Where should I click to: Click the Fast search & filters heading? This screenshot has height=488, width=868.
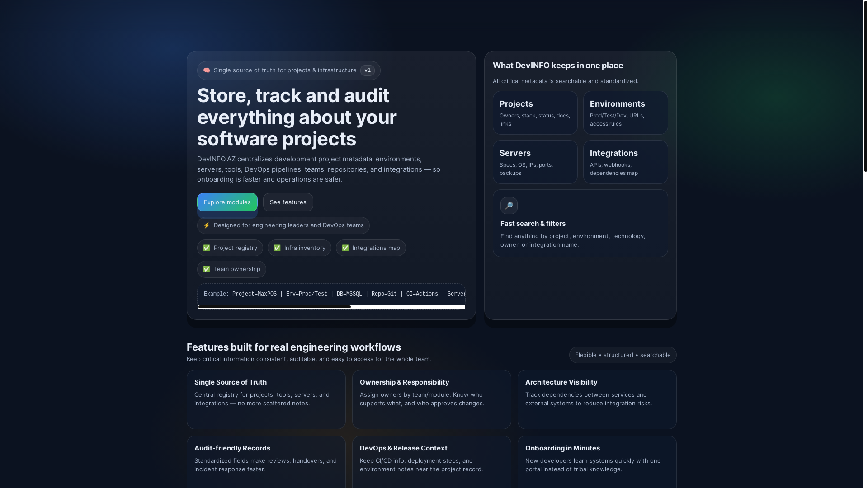pos(533,224)
